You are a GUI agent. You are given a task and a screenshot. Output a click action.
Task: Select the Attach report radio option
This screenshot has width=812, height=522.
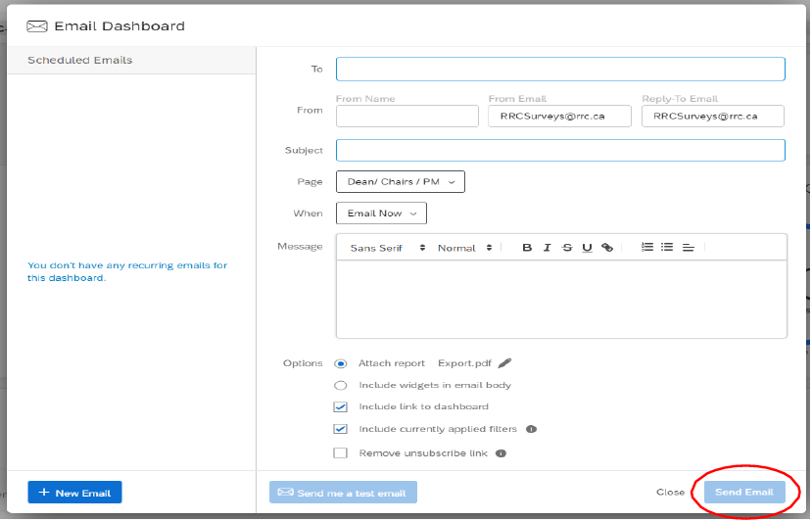tap(341, 363)
